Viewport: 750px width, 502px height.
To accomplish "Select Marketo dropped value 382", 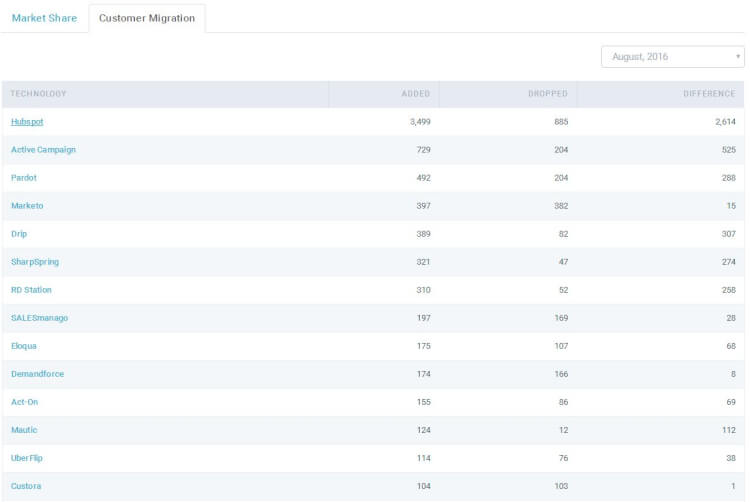I will click(x=561, y=206).
